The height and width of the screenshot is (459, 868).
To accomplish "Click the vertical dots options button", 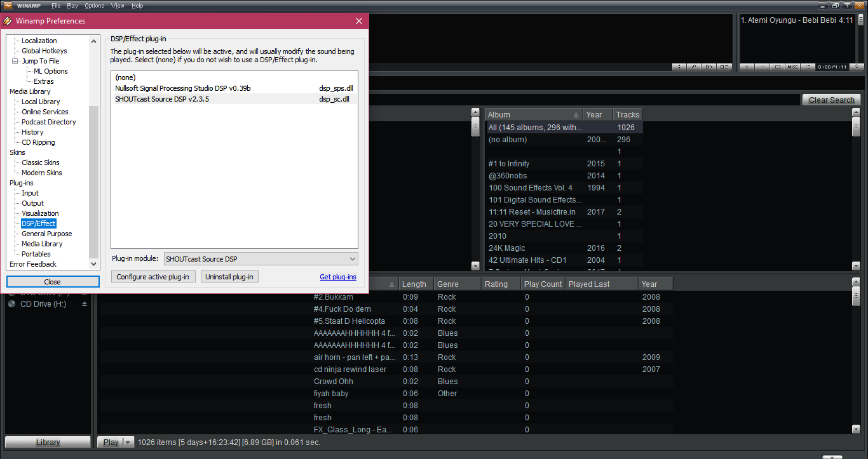I will coord(679,67).
